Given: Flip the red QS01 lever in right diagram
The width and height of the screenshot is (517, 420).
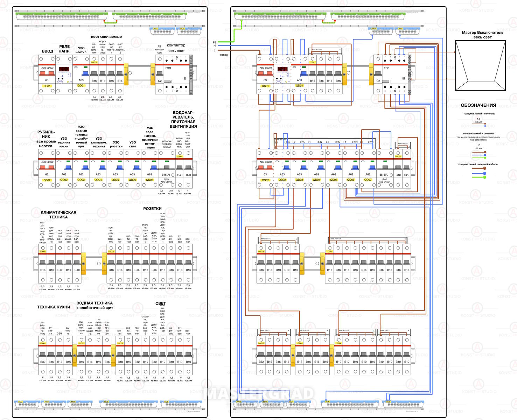Looking at the screenshot, I should tap(265, 73).
